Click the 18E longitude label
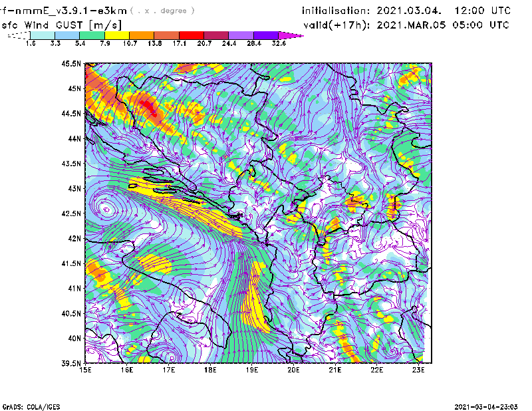Viewport: 532px width, 411px height. coord(210,370)
